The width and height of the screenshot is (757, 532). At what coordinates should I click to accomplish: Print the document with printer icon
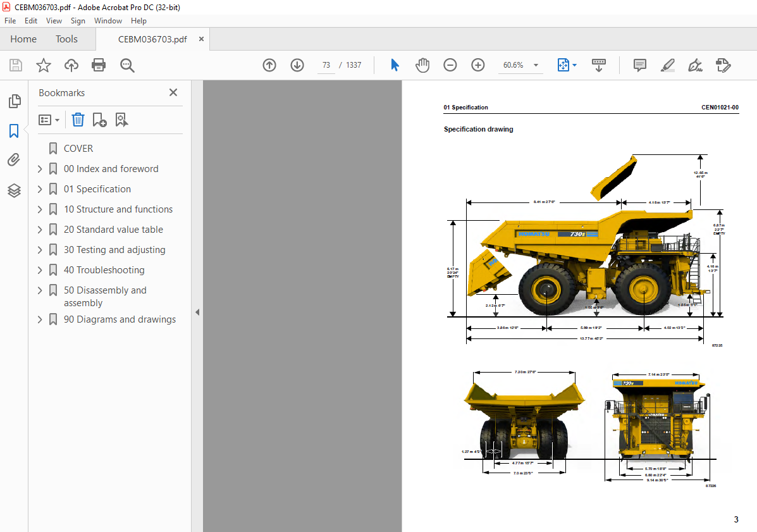[99, 65]
